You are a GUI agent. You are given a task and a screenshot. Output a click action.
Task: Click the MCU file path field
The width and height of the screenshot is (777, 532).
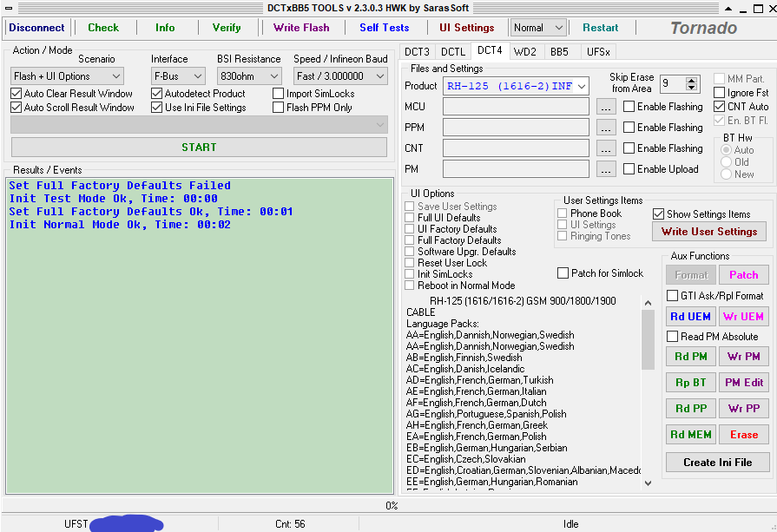tap(516, 107)
